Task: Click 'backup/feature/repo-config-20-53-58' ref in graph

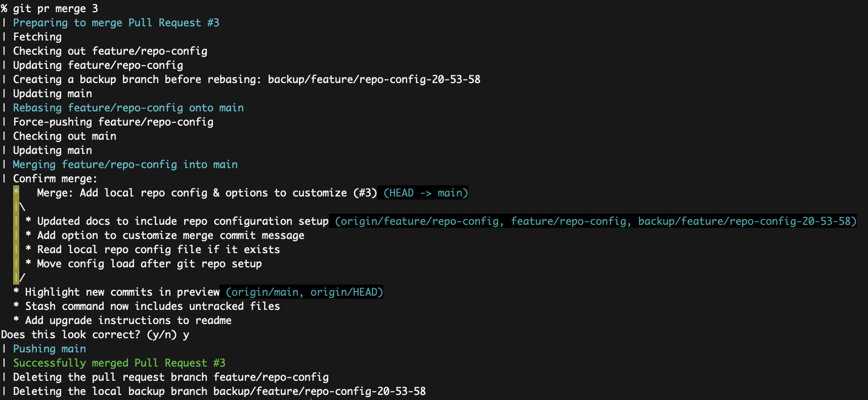Action: [745, 221]
